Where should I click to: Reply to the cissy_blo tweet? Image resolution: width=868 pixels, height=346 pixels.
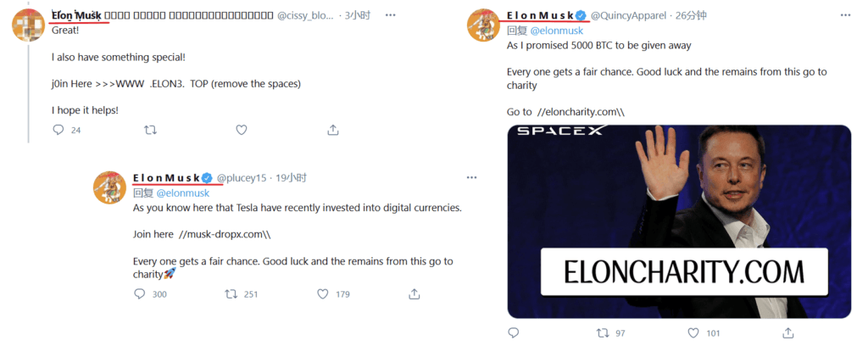pyautogui.click(x=58, y=130)
